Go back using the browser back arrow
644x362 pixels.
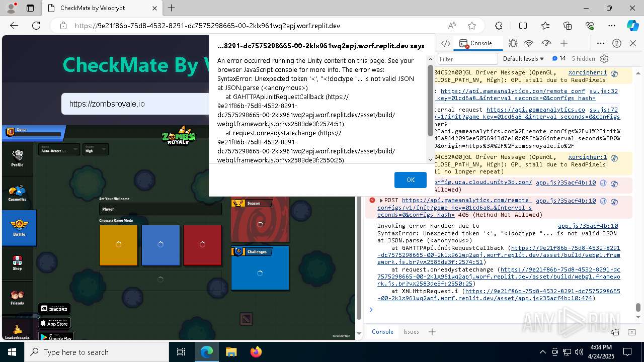[14, 26]
